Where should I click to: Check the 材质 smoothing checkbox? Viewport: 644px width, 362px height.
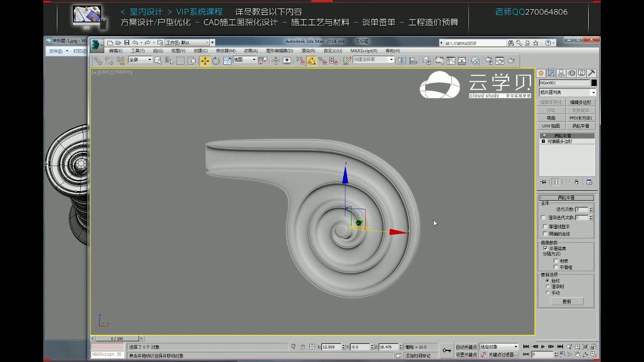[x=555, y=261]
